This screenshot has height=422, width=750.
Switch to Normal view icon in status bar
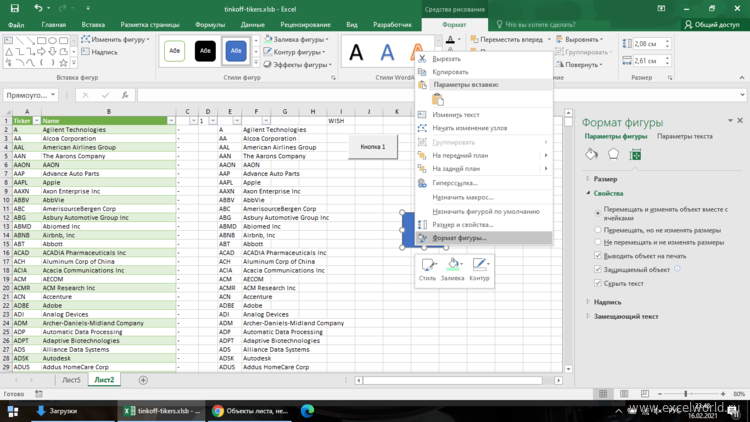pos(603,393)
